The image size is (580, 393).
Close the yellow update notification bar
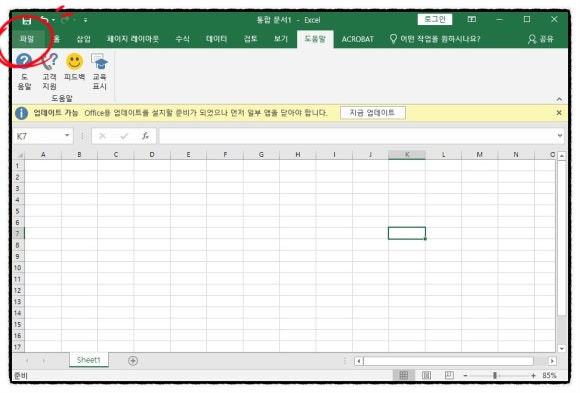point(559,113)
